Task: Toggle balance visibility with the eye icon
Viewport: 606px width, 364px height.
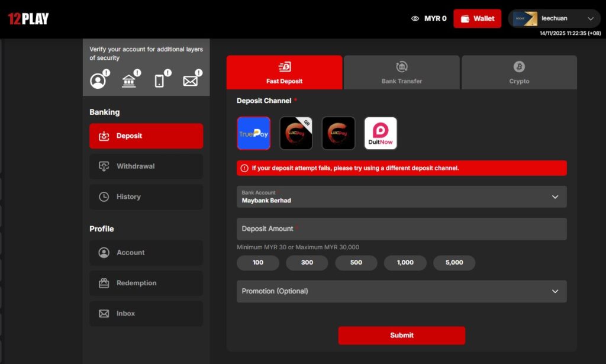Action: (415, 18)
